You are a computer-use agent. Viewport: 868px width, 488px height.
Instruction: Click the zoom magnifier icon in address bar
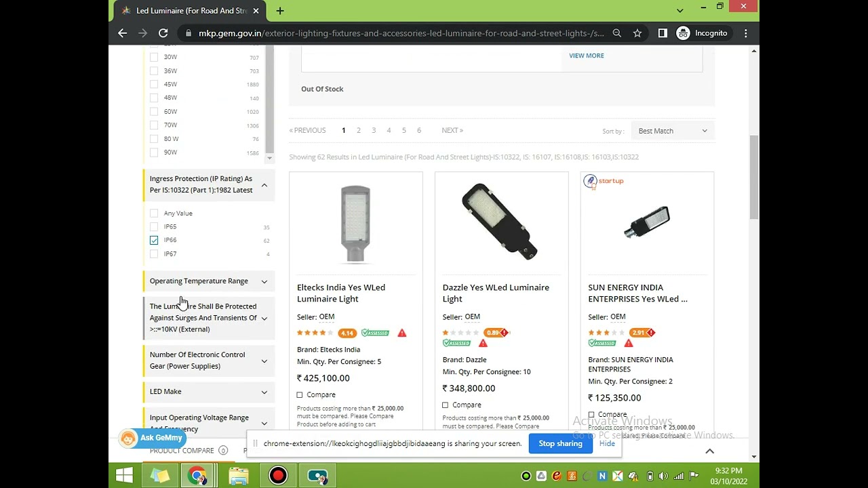click(617, 33)
